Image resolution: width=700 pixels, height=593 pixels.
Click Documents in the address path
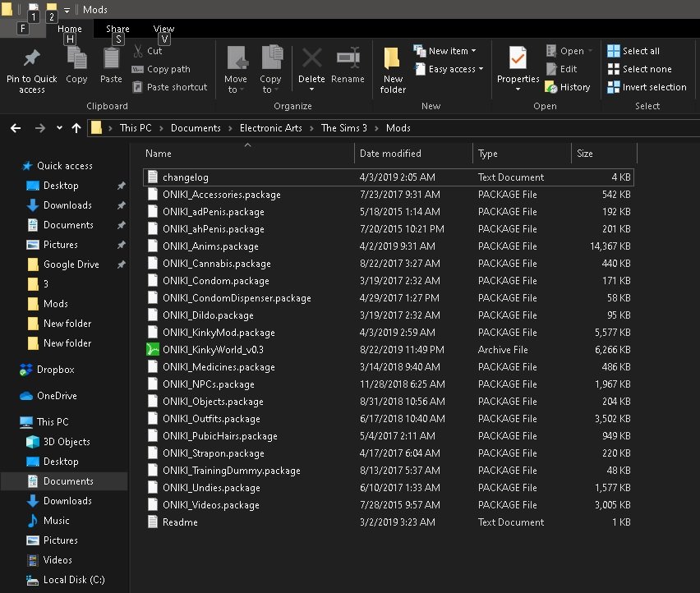pyautogui.click(x=196, y=128)
